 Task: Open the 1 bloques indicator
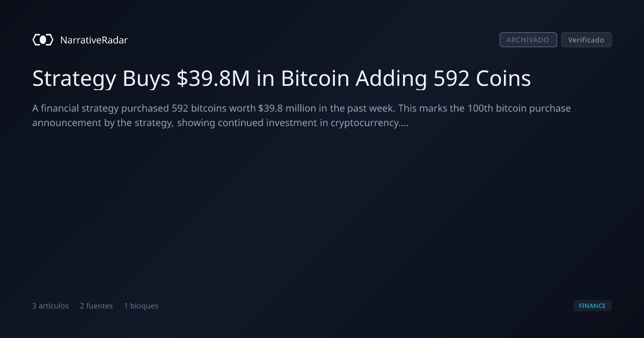tap(141, 306)
